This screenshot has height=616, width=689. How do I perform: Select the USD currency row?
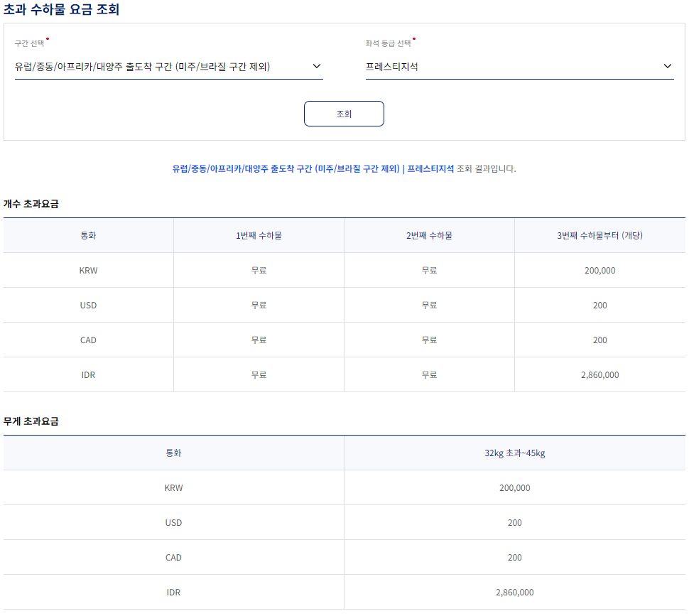coord(88,305)
